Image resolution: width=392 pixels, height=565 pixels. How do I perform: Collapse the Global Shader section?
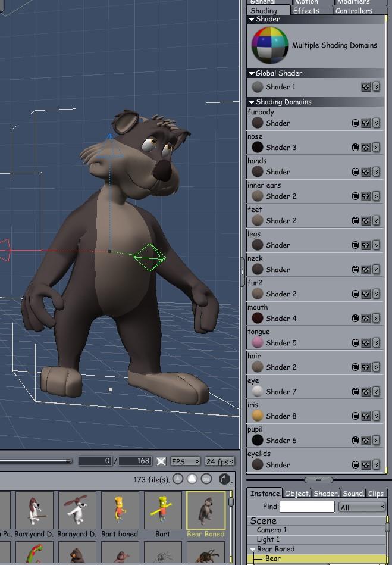[252, 73]
